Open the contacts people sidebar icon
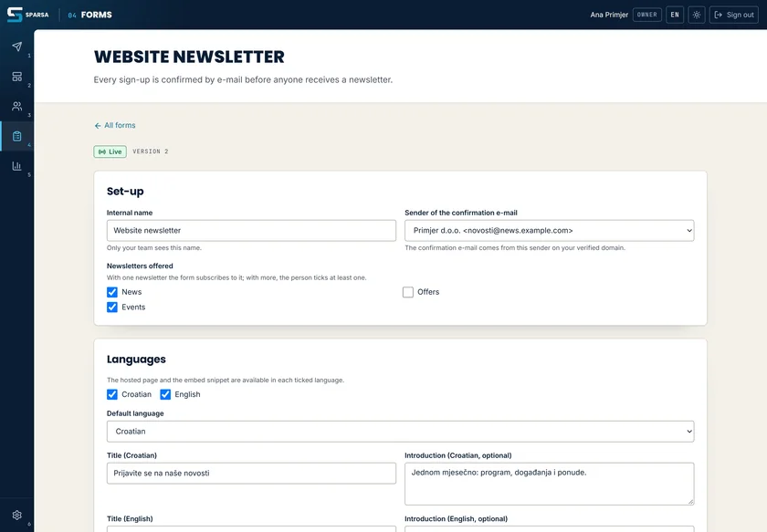This screenshot has height=532, width=767. tap(17, 106)
